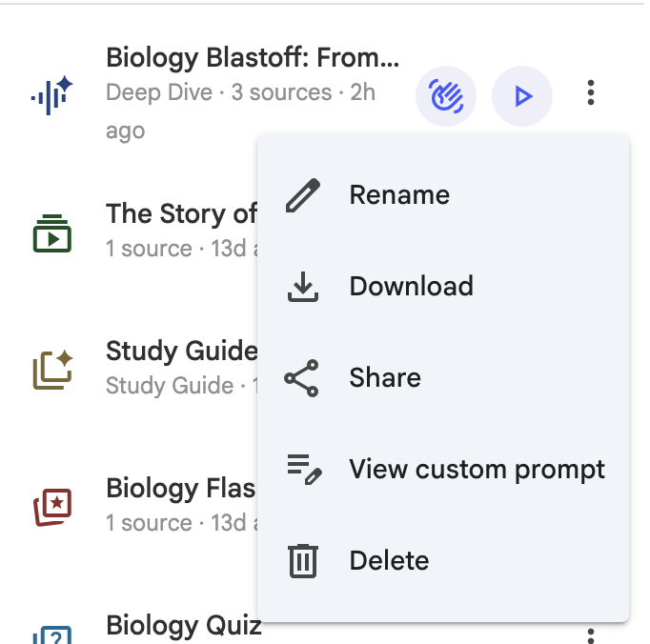Click the Biology Flashcards star icon
The height and width of the screenshot is (644, 650).
point(52,508)
